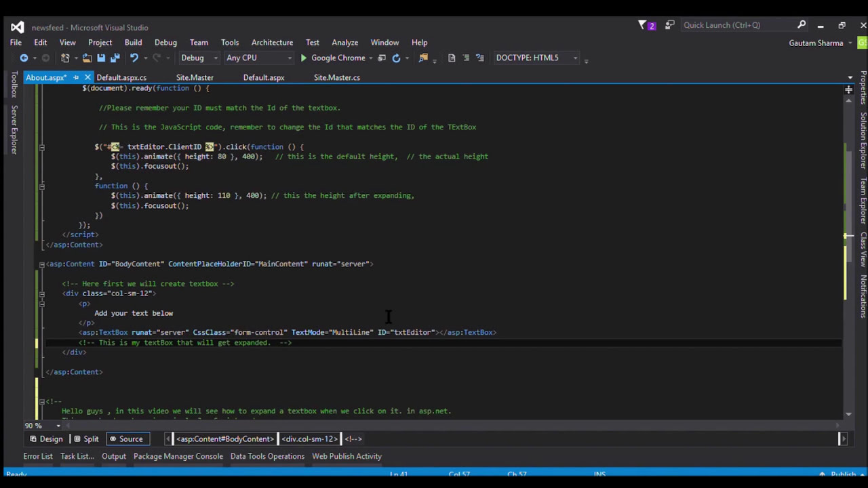Expand the DOCTYPE: HTML5 dropdown
The image size is (868, 488).
coord(575,58)
